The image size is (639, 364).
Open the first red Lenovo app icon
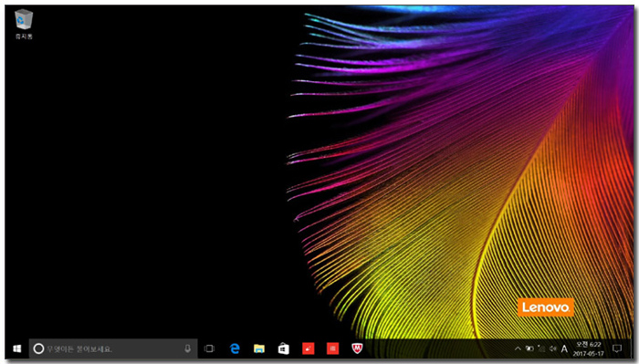click(309, 348)
